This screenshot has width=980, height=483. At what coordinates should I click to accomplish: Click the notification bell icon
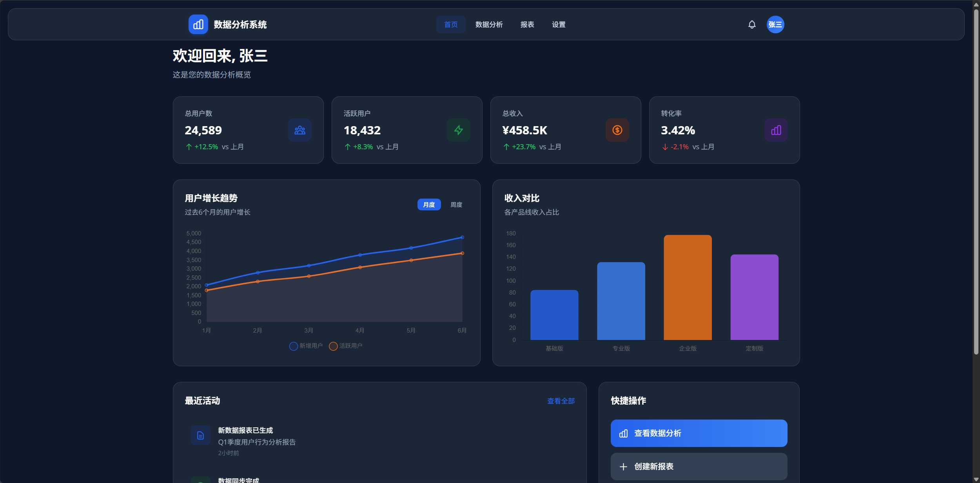[x=751, y=25]
